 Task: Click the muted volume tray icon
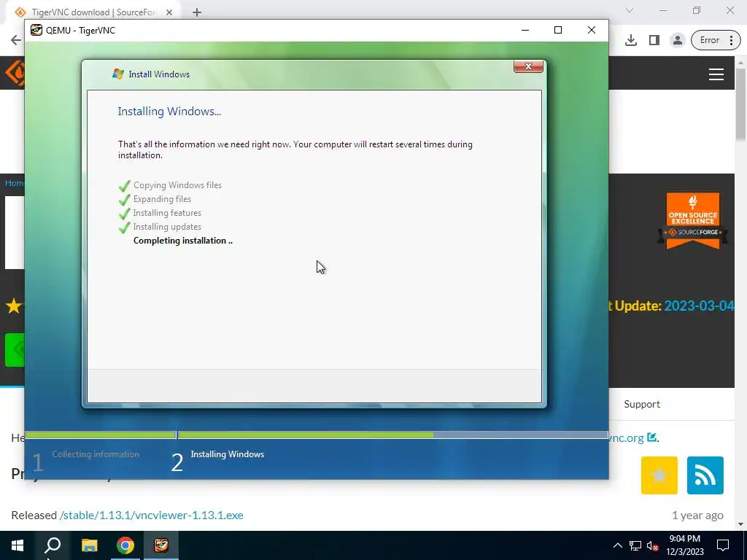653,545
